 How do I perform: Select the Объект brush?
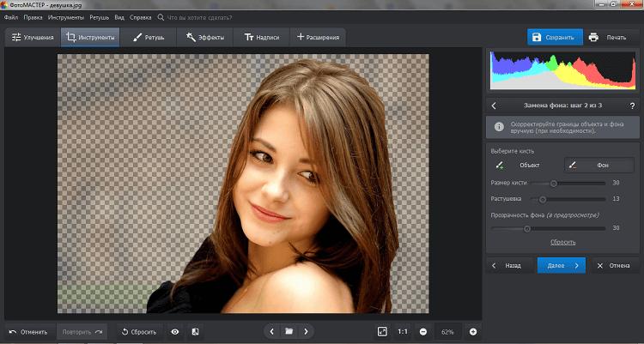point(524,165)
